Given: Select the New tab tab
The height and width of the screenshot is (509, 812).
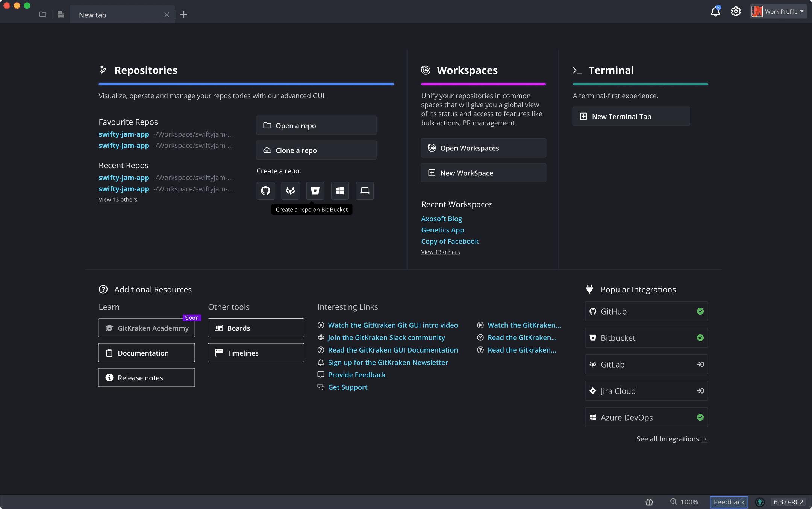Looking at the screenshot, I should pos(122,15).
